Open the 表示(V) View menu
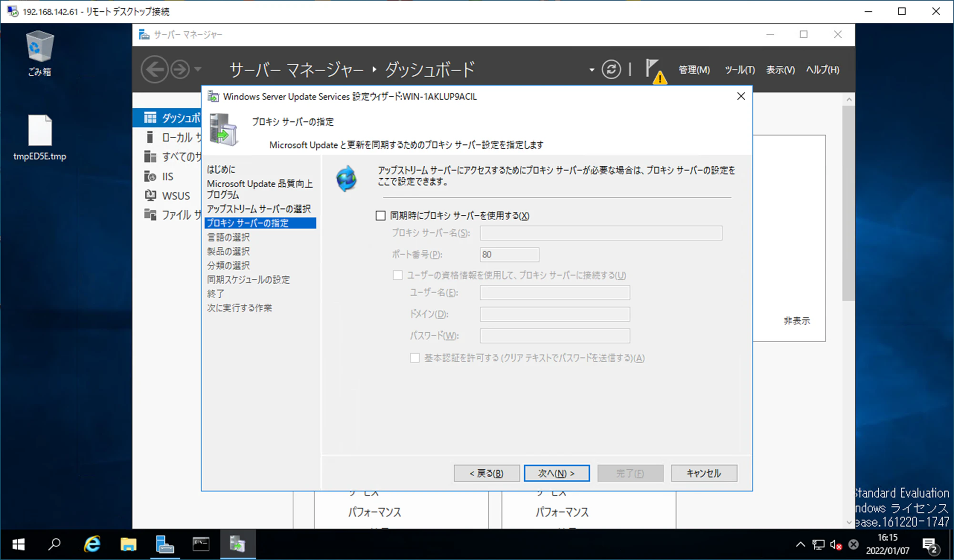This screenshot has height=560, width=954. (781, 70)
